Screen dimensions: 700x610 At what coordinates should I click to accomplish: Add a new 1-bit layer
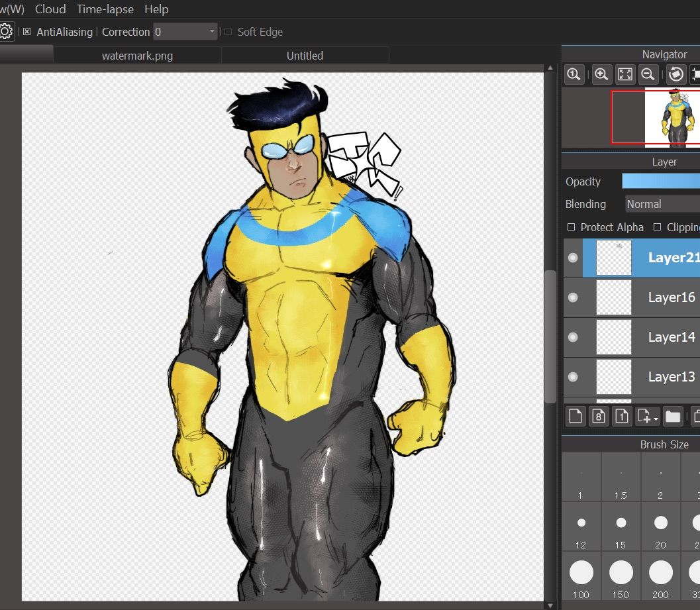(x=622, y=416)
